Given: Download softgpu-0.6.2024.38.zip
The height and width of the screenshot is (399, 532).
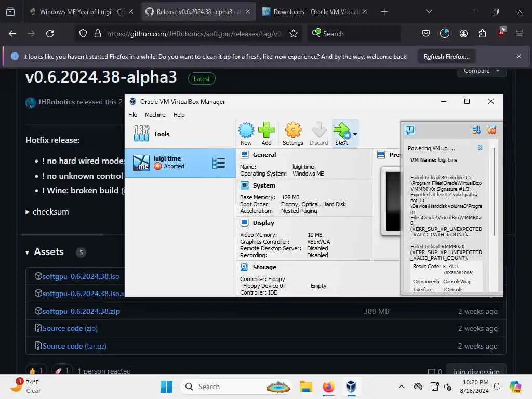Looking at the screenshot, I should pos(81,311).
